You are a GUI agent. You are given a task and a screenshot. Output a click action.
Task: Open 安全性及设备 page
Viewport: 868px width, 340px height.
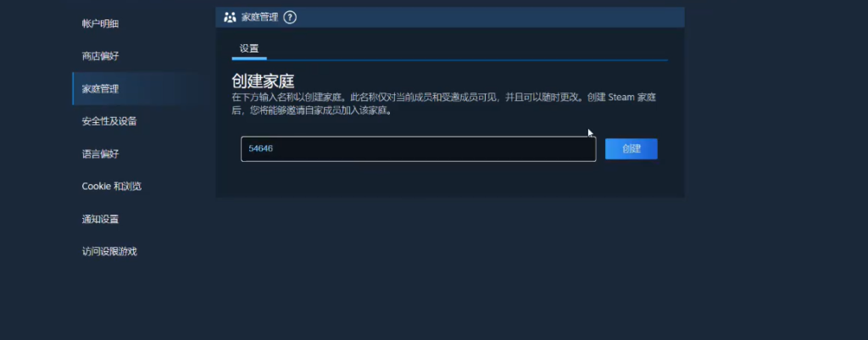109,121
